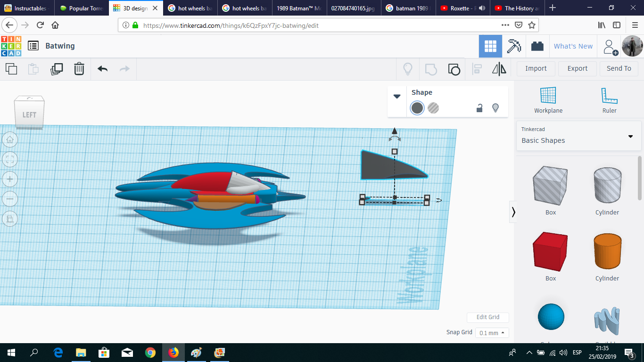Image resolution: width=644 pixels, height=362 pixels.
Task: Switch to the 027084740165.jpg tab
Action: tap(353, 8)
